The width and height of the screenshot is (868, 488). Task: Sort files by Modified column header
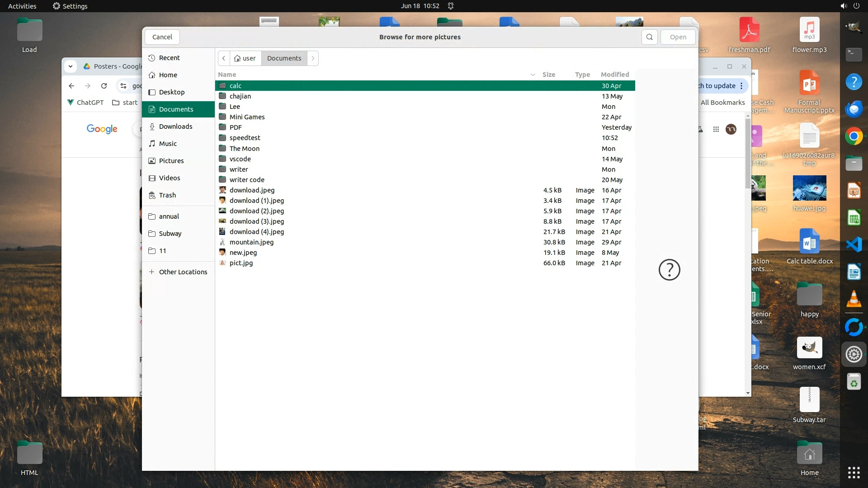point(614,75)
